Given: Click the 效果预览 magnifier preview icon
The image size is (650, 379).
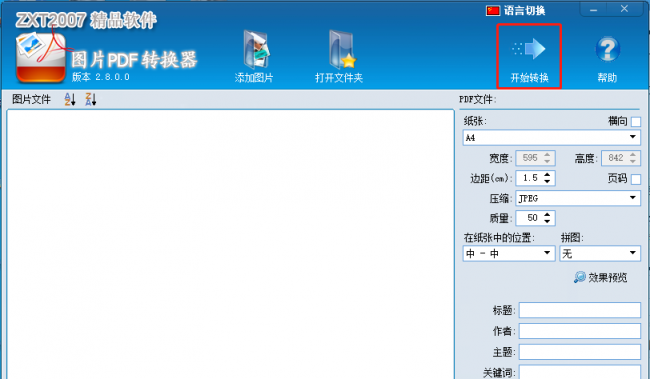Looking at the screenshot, I should pos(580,277).
